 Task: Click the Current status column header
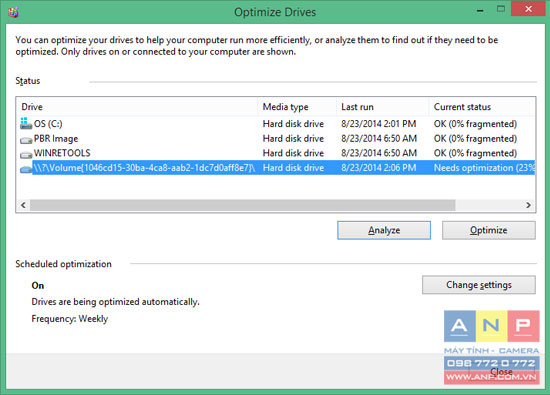pyautogui.click(x=482, y=107)
